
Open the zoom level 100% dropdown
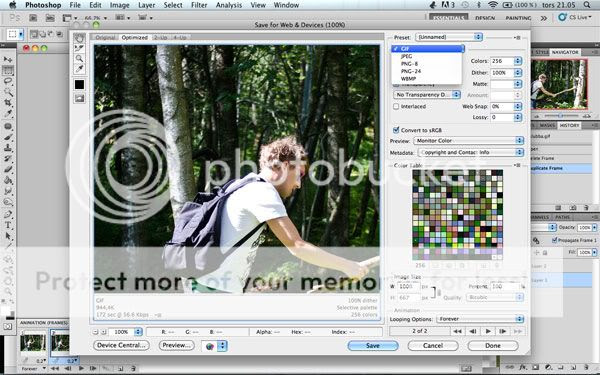pyautogui.click(x=138, y=332)
